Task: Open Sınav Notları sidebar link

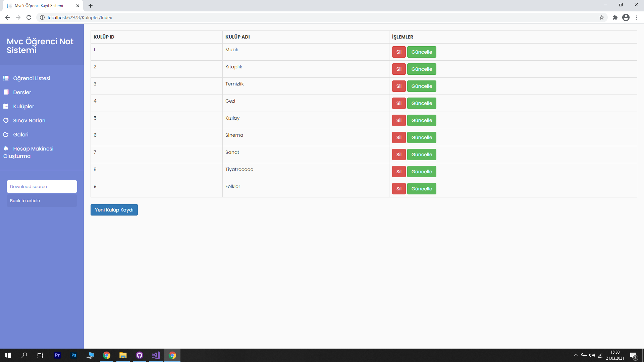Action: (29, 120)
